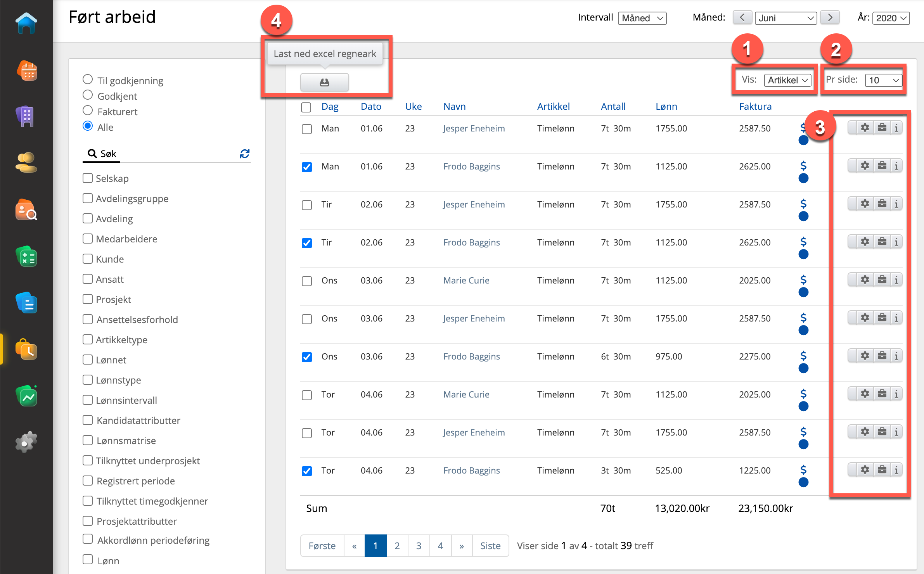
Task: Open the Vis Artikkel dropdown
Action: coord(787,80)
